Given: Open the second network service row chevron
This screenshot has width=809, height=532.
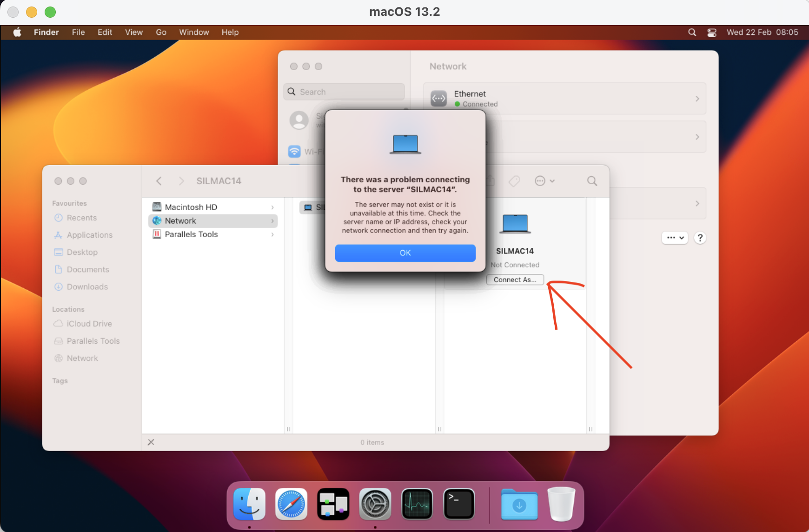Looking at the screenshot, I should coord(697,137).
